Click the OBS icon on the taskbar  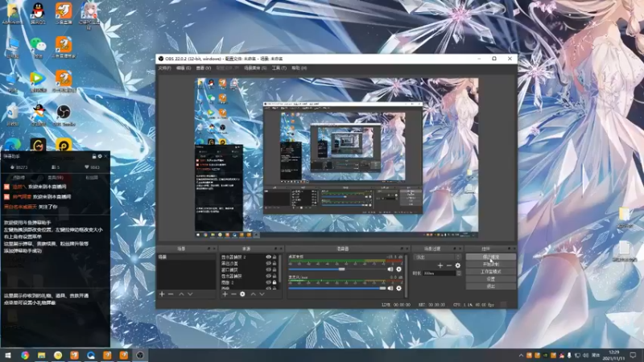click(x=140, y=355)
